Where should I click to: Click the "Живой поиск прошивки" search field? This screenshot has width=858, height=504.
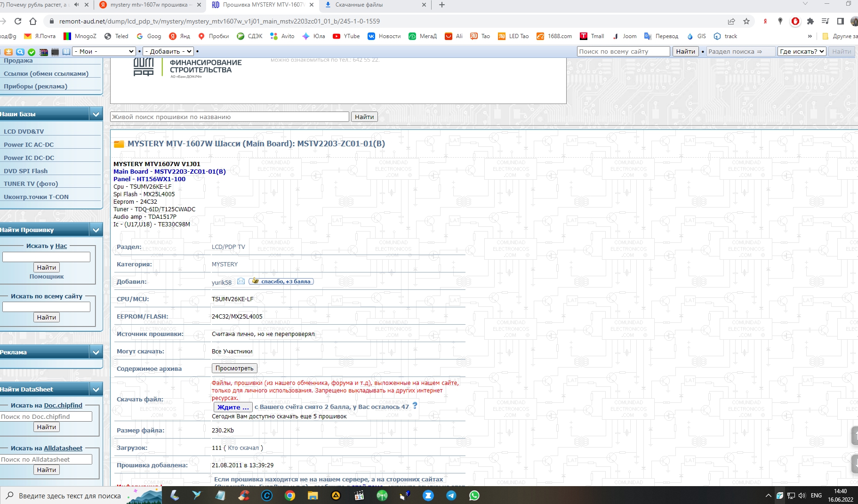[x=229, y=117]
